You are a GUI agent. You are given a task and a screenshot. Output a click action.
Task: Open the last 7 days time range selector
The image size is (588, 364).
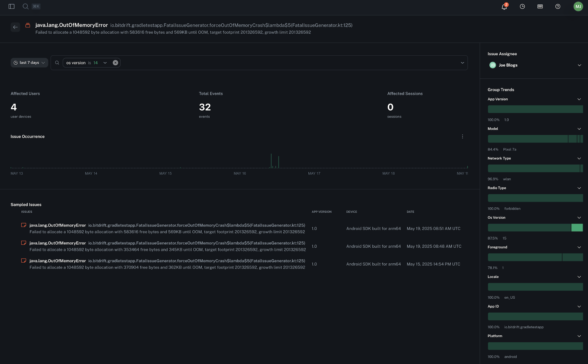tap(29, 63)
